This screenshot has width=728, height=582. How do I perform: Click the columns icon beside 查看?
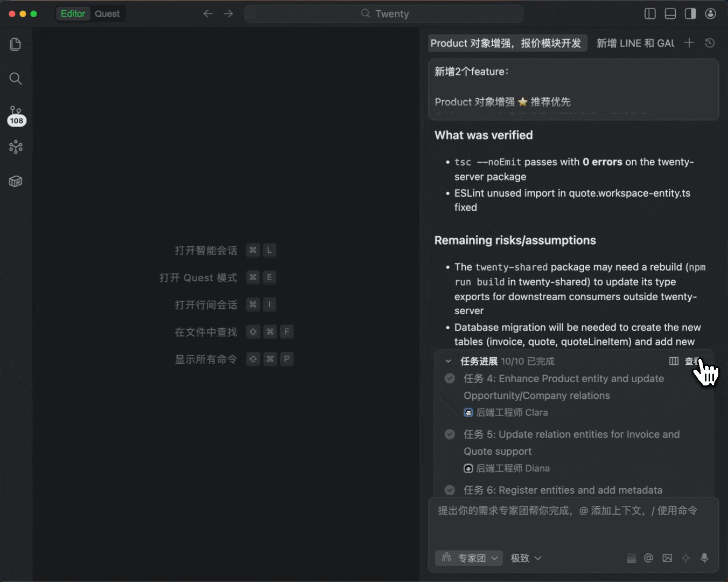click(674, 361)
